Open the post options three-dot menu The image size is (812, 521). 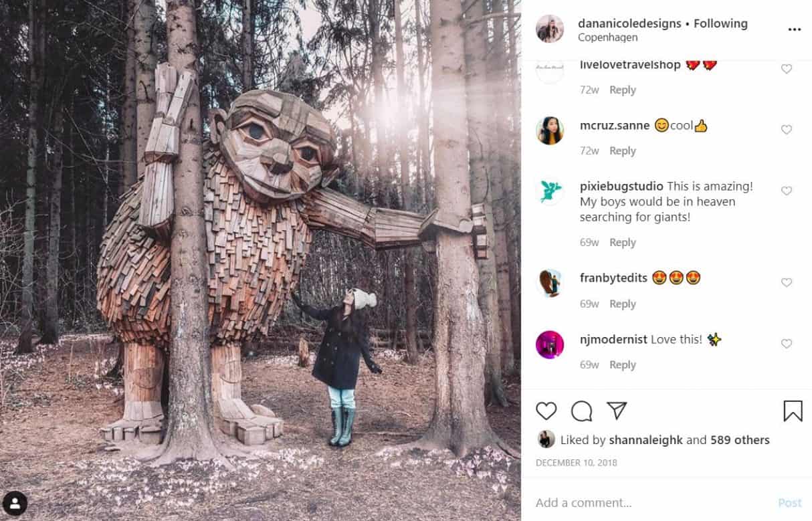pyautogui.click(x=794, y=29)
